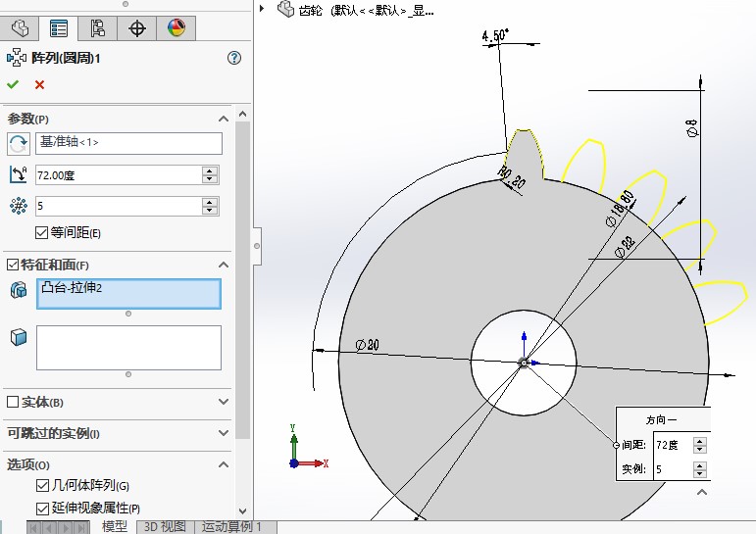
Task: Click the 72.00度 angle input field
Action: coord(119,175)
